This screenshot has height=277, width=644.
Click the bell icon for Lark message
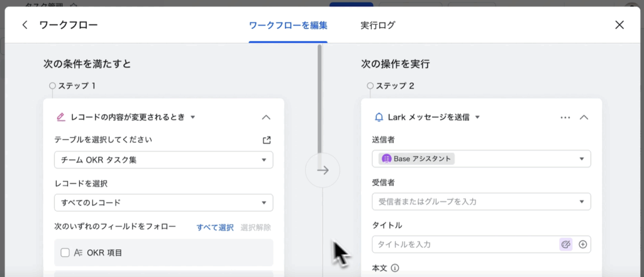pyautogui.click(x=379, y=117)
